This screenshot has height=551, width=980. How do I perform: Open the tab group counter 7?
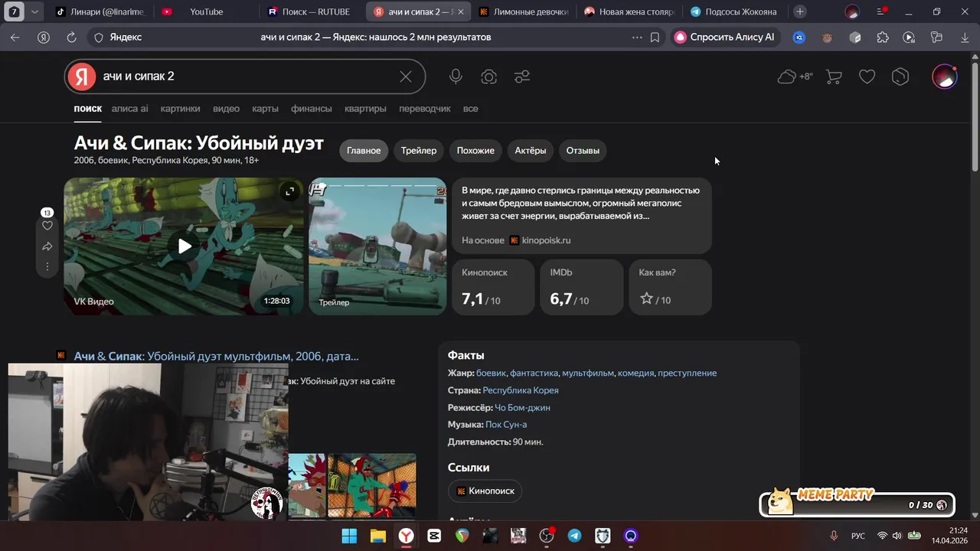click(14, 11)
